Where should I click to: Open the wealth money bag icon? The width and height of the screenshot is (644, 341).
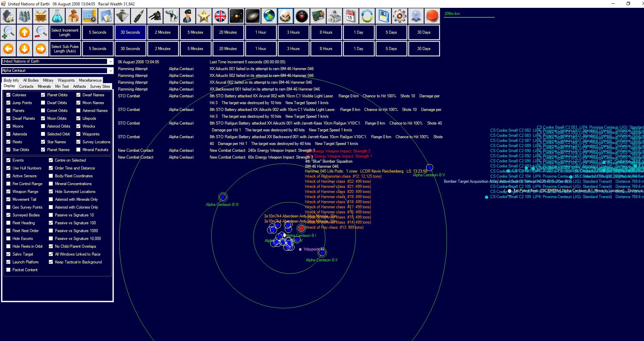pos(73,16)
